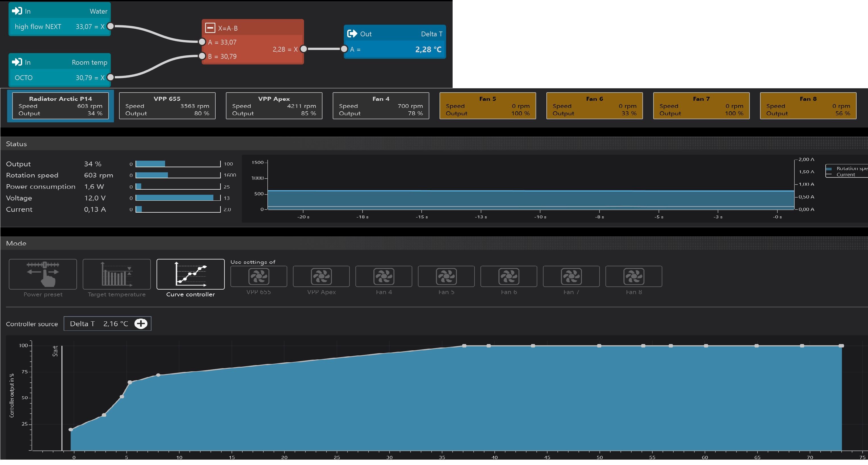Select the Target temperature mode icon
Screen dimensions: 868x465
click(x=116, y=274)
